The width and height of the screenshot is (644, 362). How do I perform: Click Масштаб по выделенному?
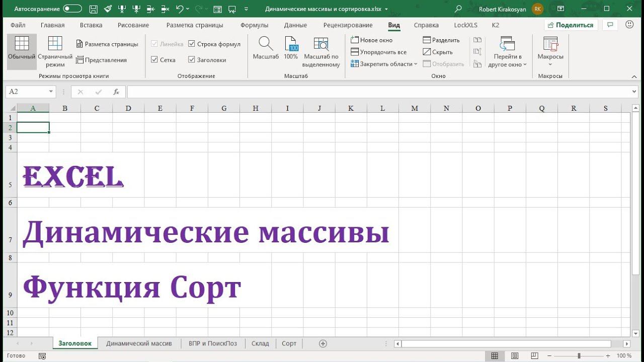coord(321,52)
